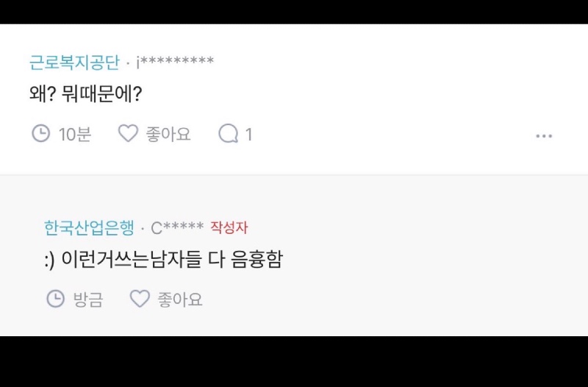
Task: Click the red 작성자 author badge
Action: tap(229, 227)
